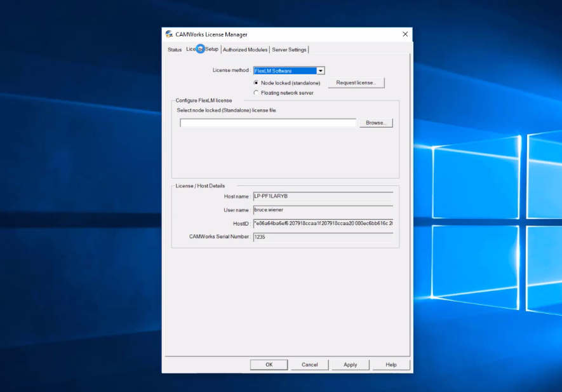Click the Apply button

(x=350, y=365)
